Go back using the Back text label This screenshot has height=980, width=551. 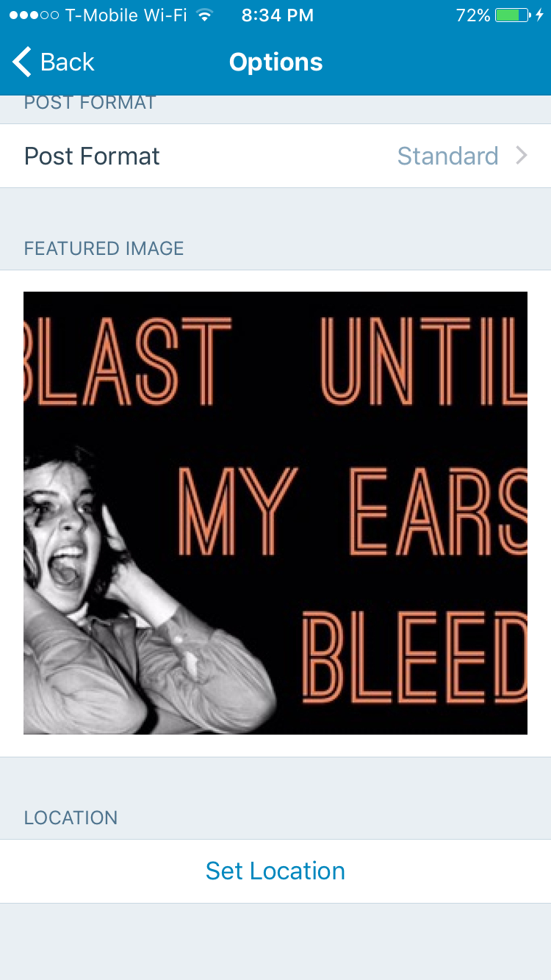coord(68,62)
